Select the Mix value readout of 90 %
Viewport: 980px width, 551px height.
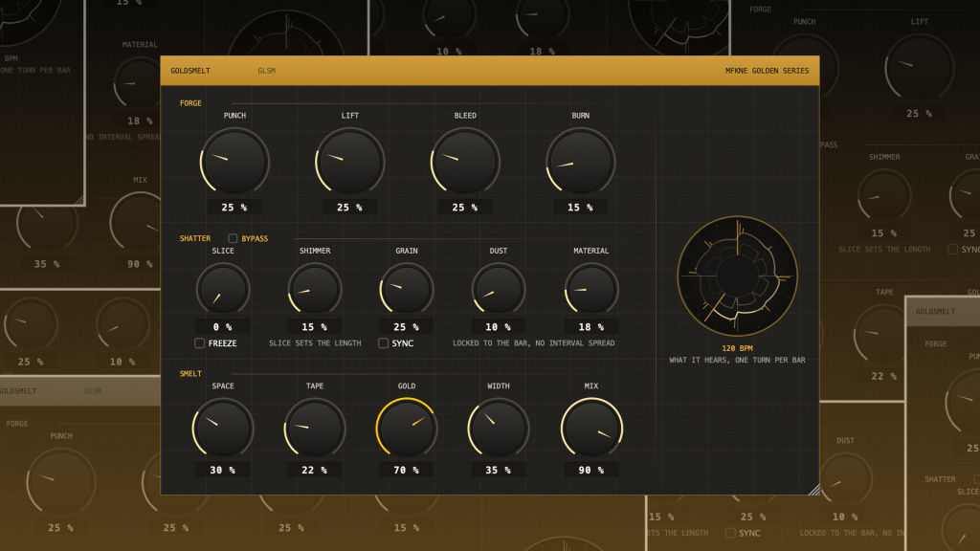591,470
